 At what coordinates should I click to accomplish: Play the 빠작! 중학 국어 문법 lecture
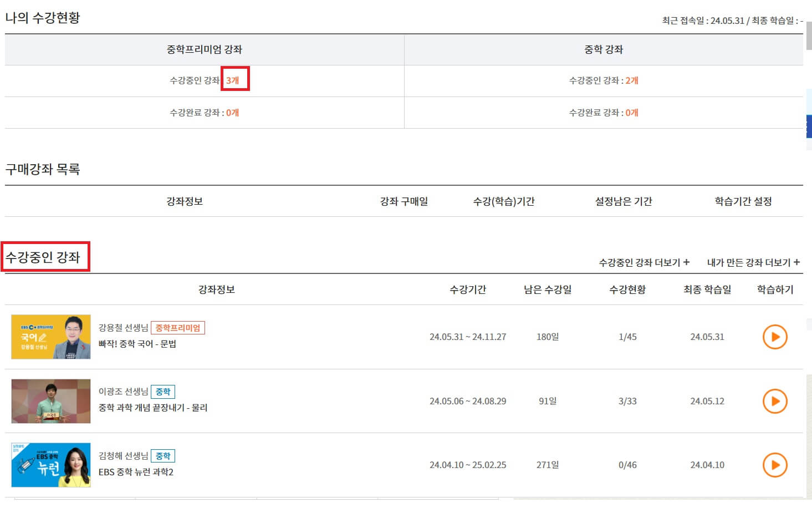(x=774, y=337)
